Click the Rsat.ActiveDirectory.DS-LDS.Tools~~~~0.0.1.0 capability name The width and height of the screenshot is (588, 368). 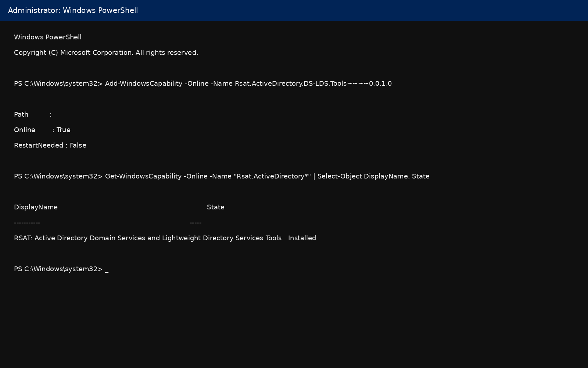tap(313, 84)
